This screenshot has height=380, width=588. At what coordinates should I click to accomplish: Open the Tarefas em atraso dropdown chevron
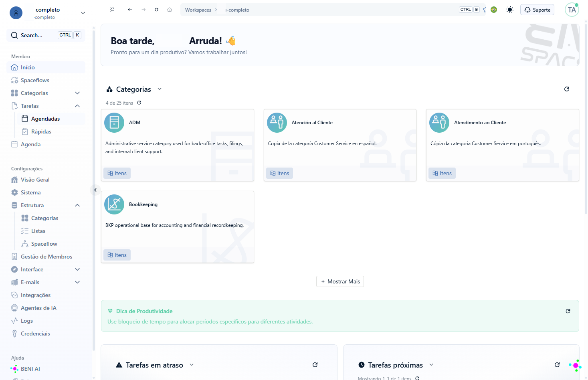coord(192,365)
